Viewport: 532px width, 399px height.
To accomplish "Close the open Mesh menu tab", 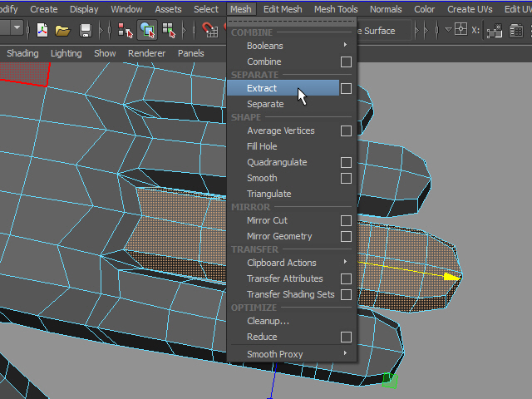I will pos(241,9).
